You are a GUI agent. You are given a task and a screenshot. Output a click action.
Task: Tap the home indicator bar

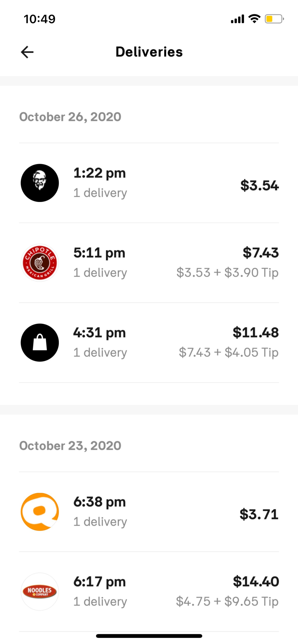pos(149,636)
